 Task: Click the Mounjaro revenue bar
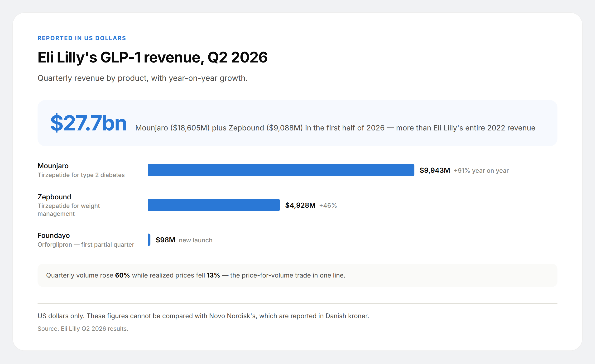pos(281,170)
